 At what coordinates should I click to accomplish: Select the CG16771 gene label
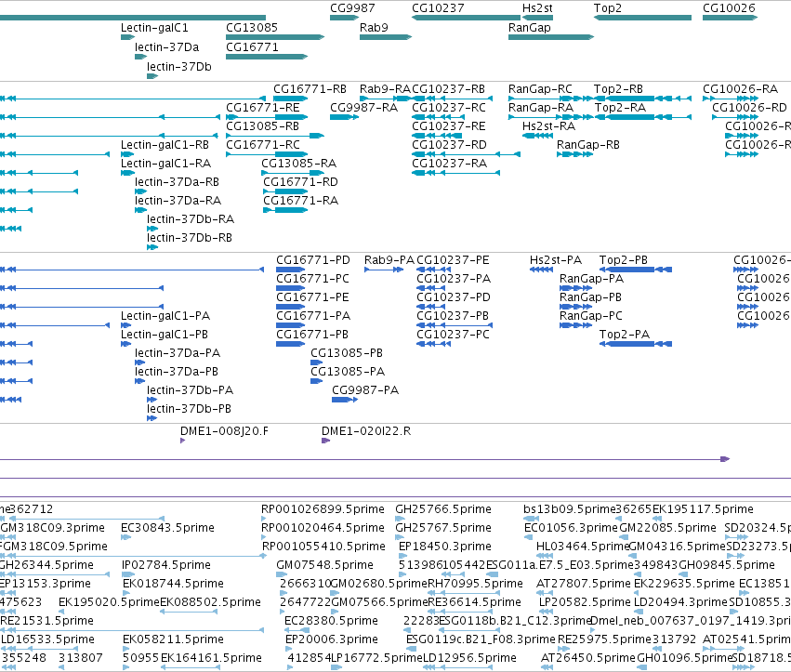pos(252,47)
